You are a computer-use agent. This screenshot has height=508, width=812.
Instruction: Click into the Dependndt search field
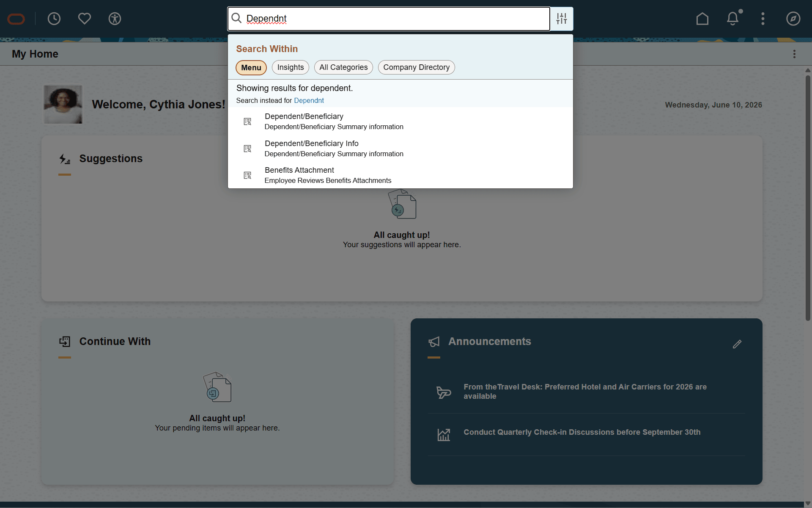389,19
